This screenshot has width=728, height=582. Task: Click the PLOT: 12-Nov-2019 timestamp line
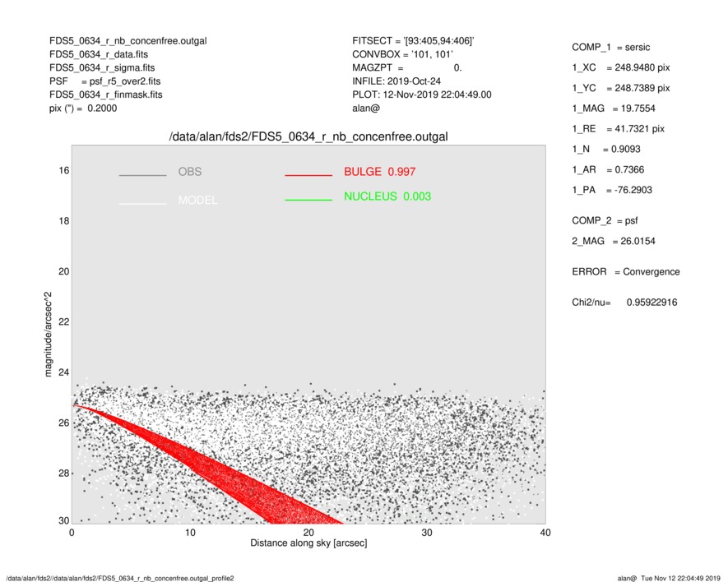[421, 95]
